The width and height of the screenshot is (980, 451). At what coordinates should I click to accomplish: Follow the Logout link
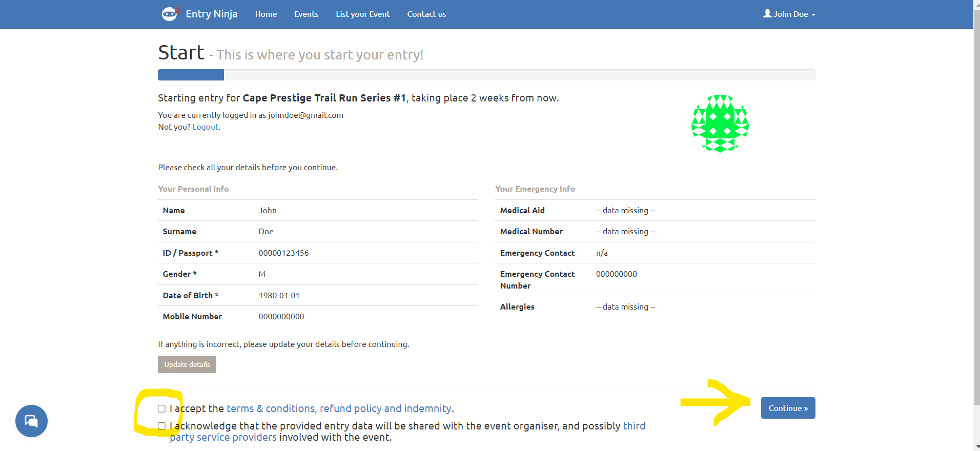(x=206, y=127)
